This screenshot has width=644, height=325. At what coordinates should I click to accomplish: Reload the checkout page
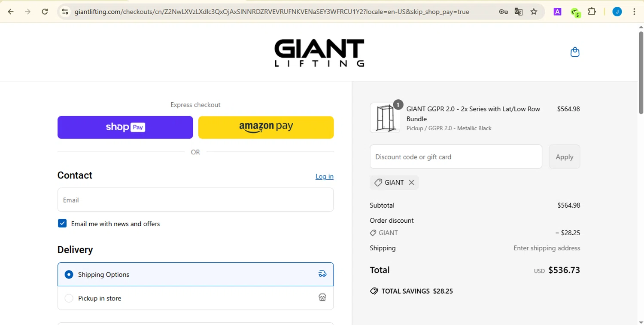[45, 12]
